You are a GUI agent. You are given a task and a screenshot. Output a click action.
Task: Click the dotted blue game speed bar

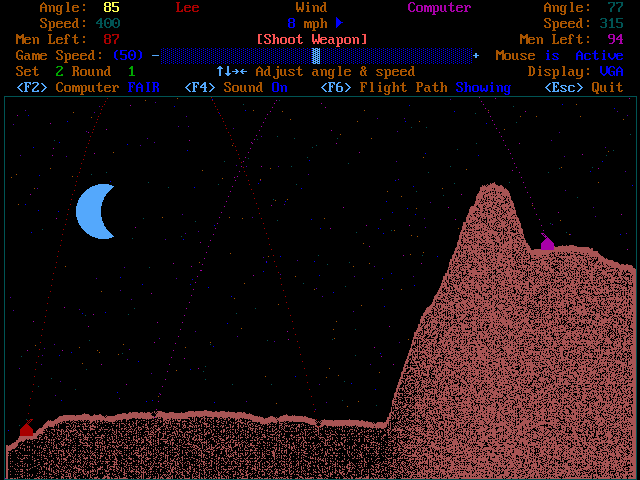[x=316, y=56]
